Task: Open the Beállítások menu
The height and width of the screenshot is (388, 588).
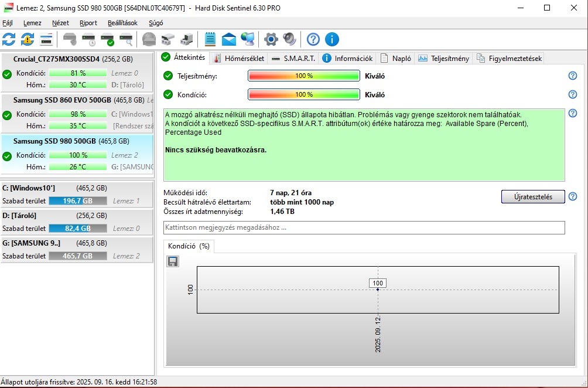Action: [122, 23]
